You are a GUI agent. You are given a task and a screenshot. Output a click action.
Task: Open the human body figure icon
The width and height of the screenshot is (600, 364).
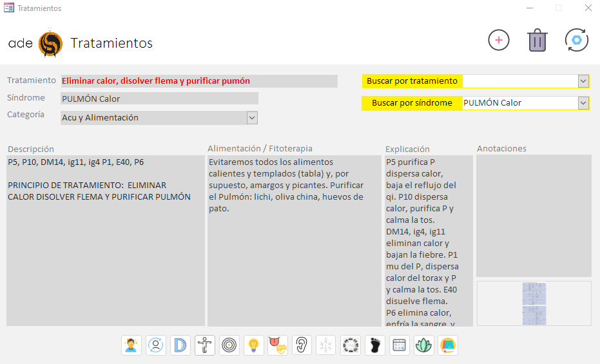(205, 345)
